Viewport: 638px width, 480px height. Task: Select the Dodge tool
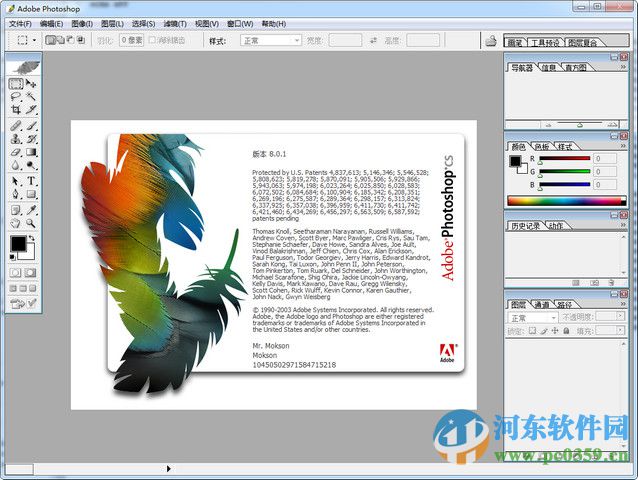click(x=31, y=165)
